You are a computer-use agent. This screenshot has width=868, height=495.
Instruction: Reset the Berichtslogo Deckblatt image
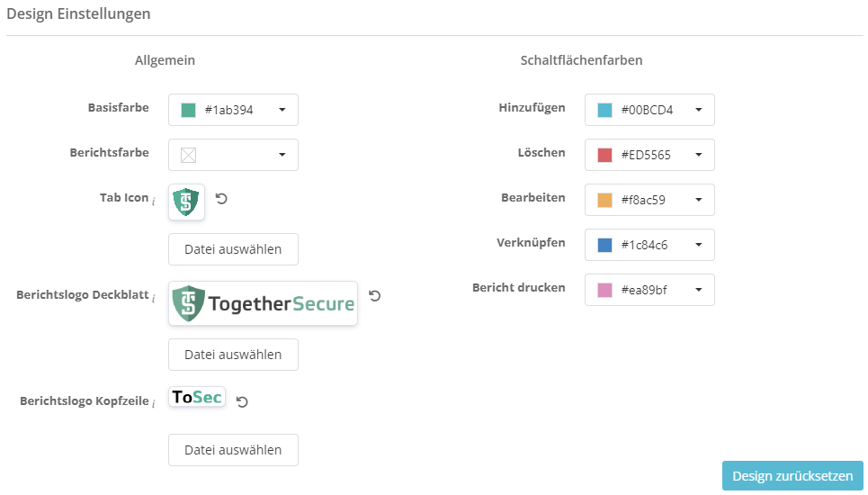pyautogui.click(x=375, y=296)
